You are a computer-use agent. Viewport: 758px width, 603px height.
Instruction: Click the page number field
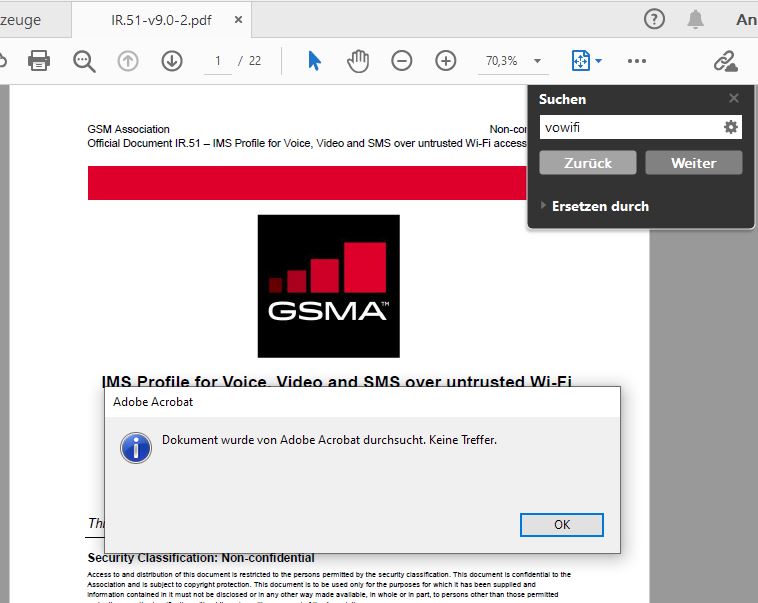218,61
